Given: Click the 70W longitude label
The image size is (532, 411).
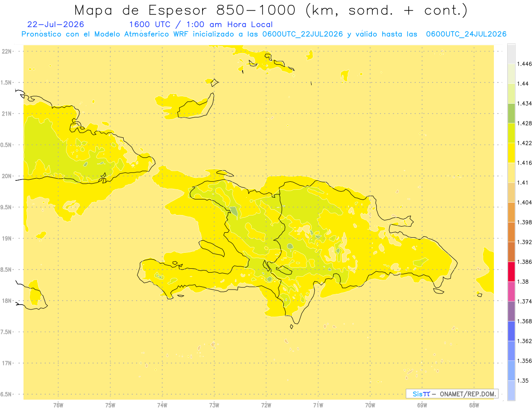Looking at the screenshot, I should pos(370,405).
